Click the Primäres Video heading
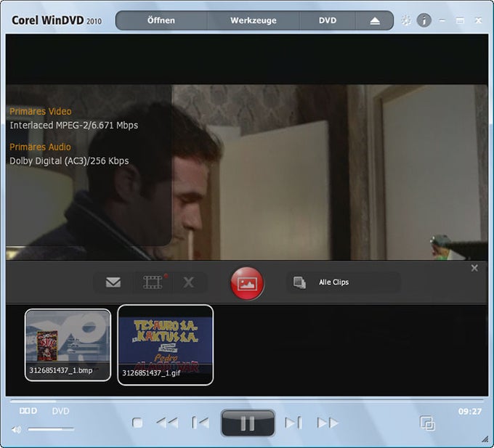 [x=41, y=111]
